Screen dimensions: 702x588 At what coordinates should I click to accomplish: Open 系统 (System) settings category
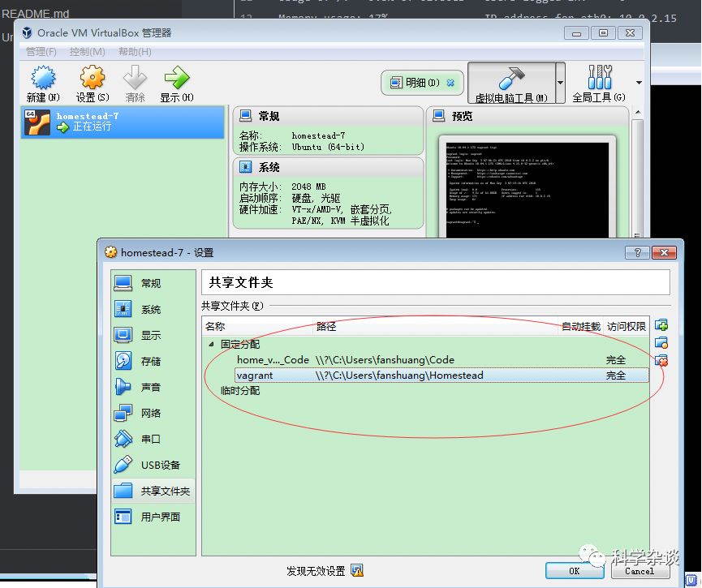[x=153, y=309]
